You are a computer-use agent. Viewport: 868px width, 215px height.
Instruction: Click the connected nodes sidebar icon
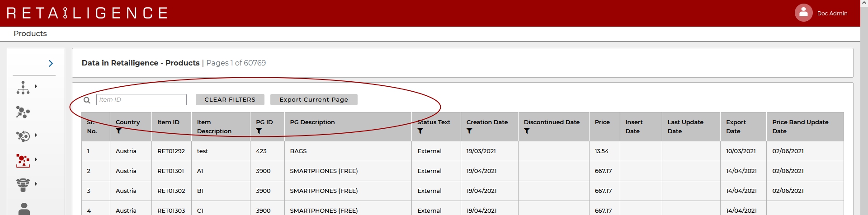[x=23, y=112]
